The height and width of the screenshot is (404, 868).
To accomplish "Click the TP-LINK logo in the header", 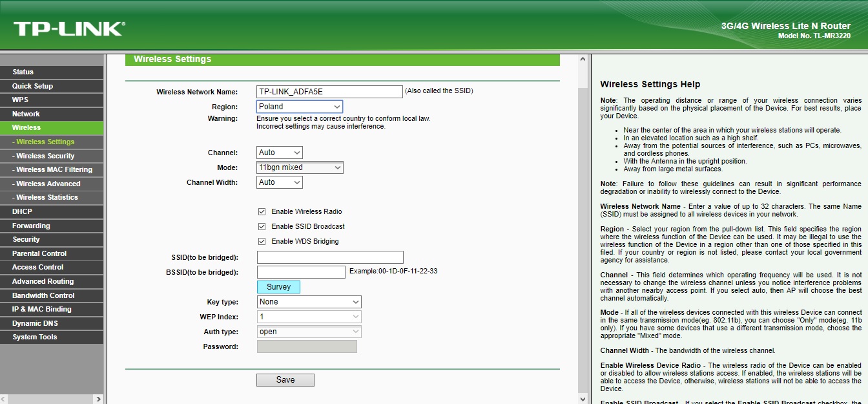I will (x=69, y=28).
